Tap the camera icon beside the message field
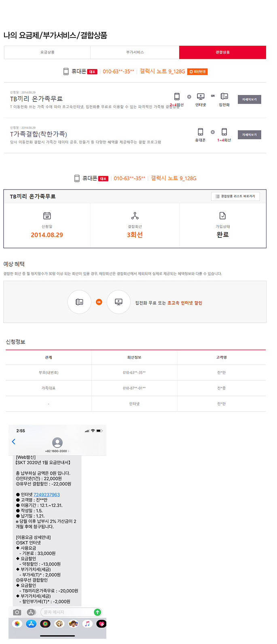The width and height of the screenshot is (277, 644). [17, 612]
